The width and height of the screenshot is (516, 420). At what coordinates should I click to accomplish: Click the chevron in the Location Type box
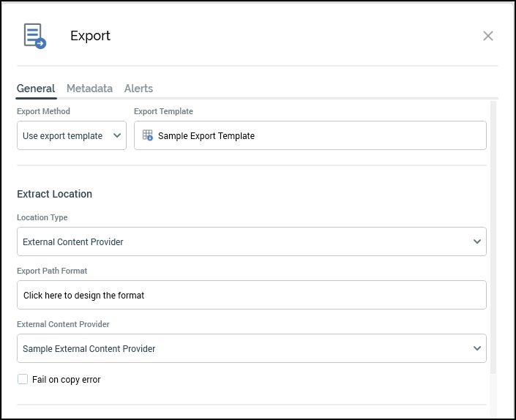point(477,241)
